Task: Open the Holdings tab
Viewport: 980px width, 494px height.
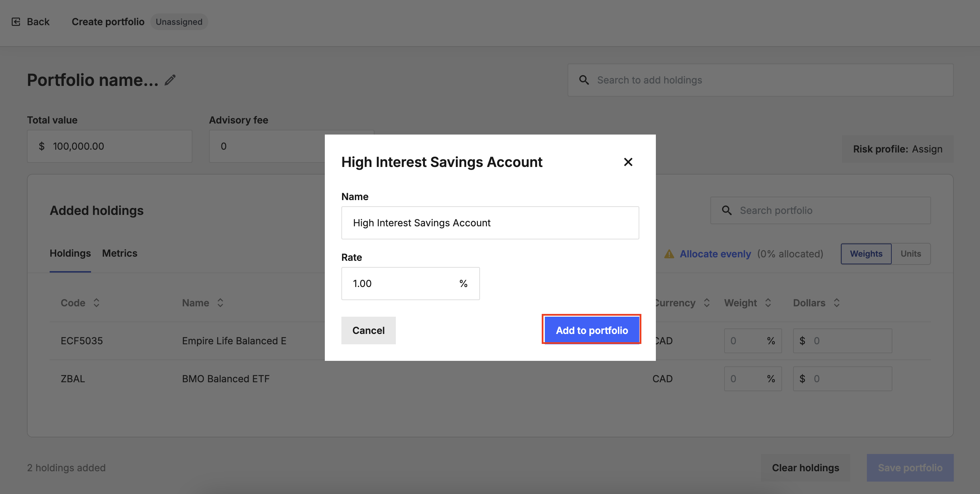Action: pos(70,254)
